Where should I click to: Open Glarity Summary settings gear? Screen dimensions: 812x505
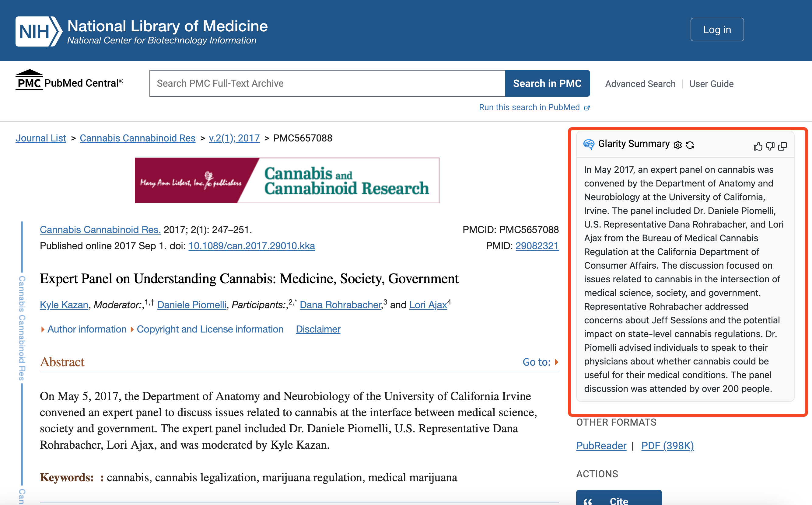678,145
